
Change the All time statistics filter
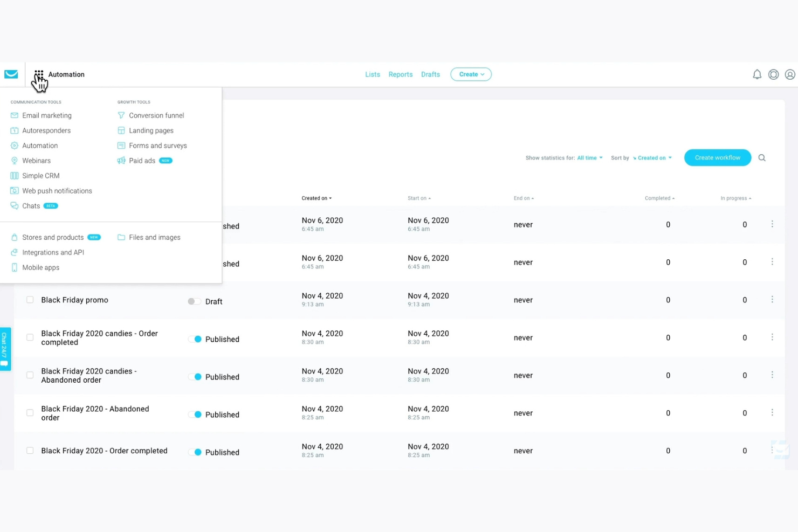point(588,157)
